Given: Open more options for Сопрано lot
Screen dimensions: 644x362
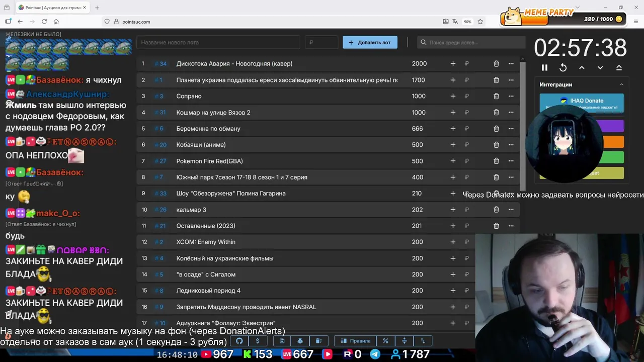Looking at the screenshot, I should (x=511, y=96).
